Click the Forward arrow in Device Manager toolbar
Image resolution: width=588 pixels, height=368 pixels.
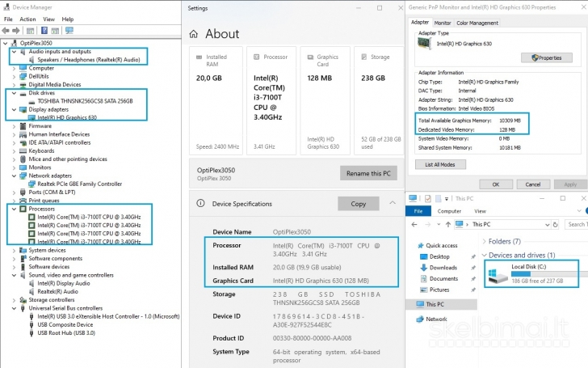click(16, 31)
